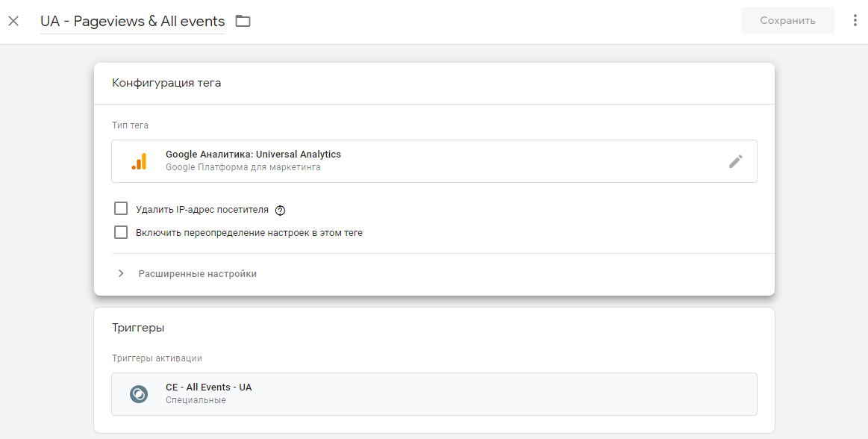Click the Конфигурация тега section heading
868x439 pixels.
(166, 83)
